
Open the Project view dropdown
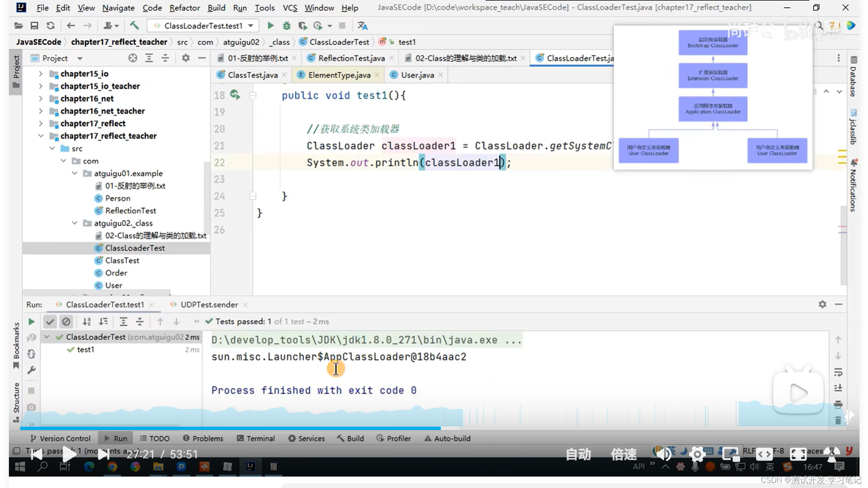[x=80, y=58]
